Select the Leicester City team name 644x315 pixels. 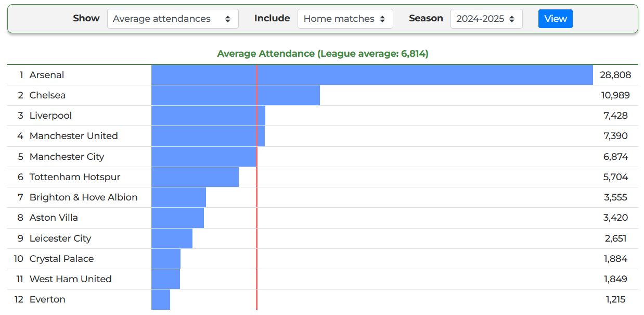tap(60, 238)
